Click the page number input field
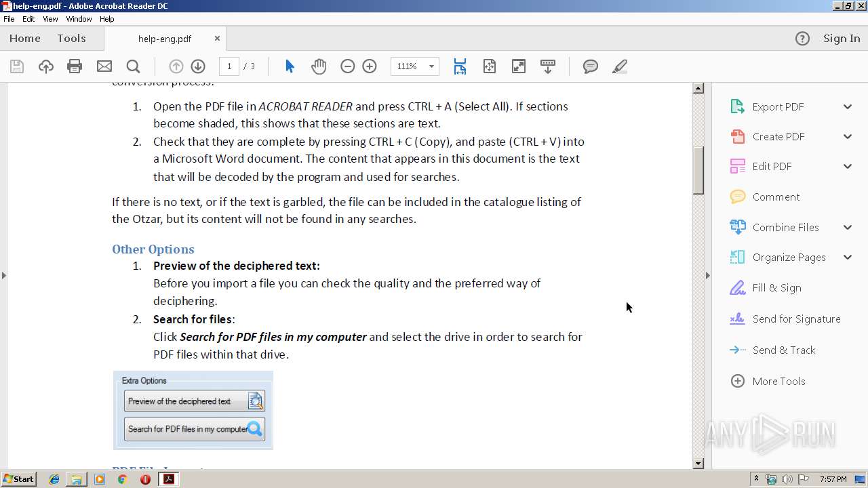 click(x=229, y=66)
